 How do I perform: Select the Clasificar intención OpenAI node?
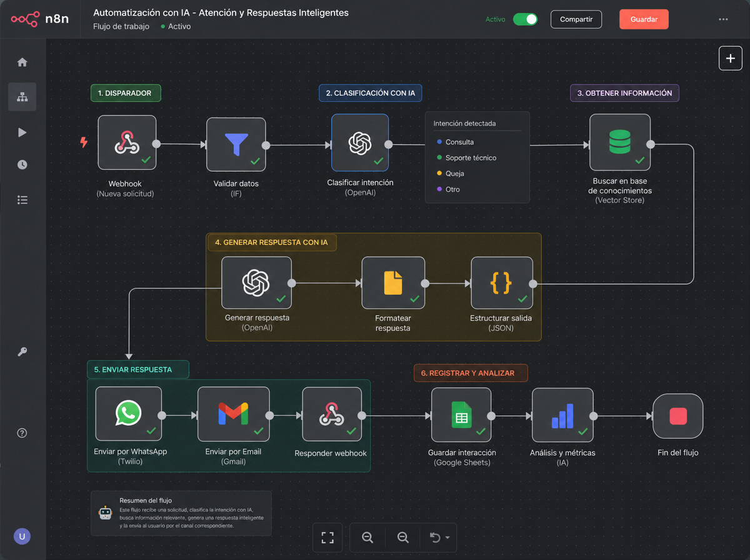(x=360, y=142)
